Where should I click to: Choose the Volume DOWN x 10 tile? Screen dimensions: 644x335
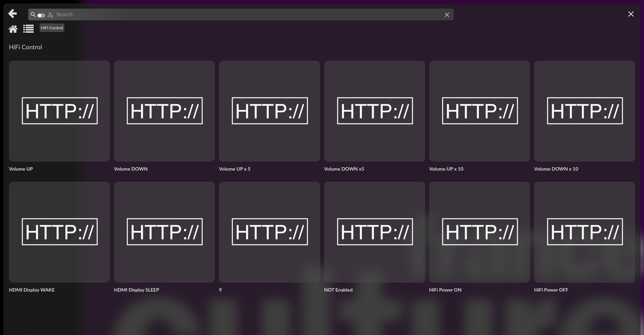click(584, 111)
